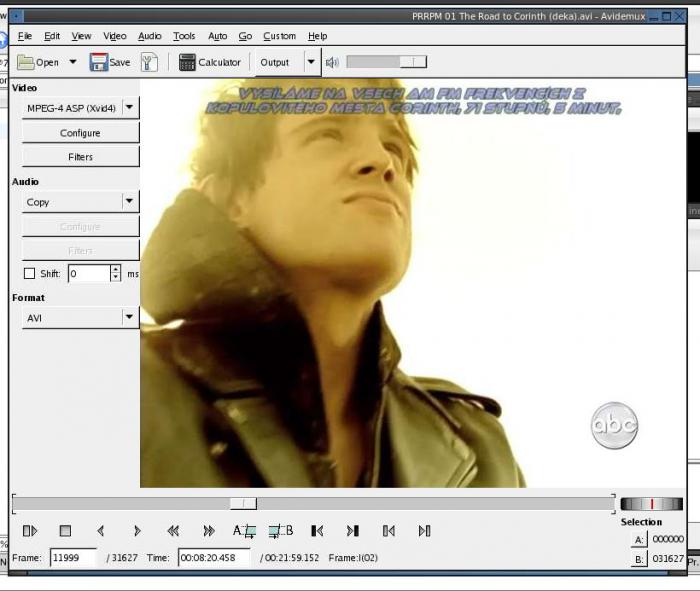
Task: Open file information properties icon
Action: tap(149, 62)
